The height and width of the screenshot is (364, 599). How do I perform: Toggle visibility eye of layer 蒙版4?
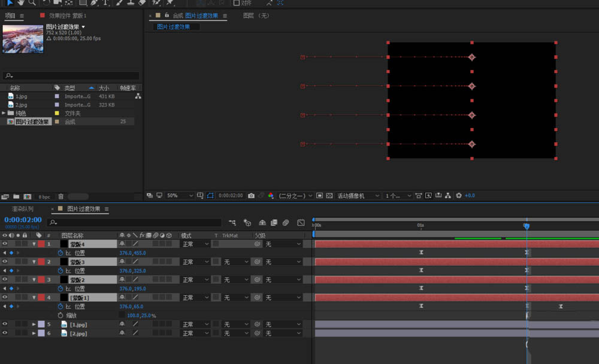(x=5, y=244)
